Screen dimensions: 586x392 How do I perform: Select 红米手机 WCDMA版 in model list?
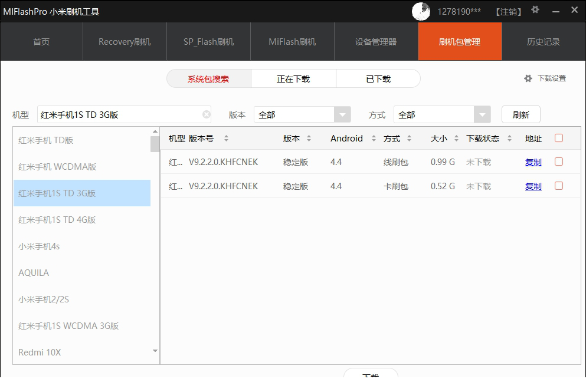tap(82, 166)
